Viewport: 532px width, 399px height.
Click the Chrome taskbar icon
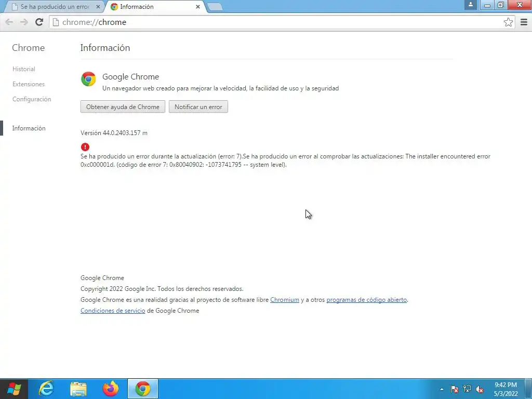pyautogui.click(x=143, y=389)
